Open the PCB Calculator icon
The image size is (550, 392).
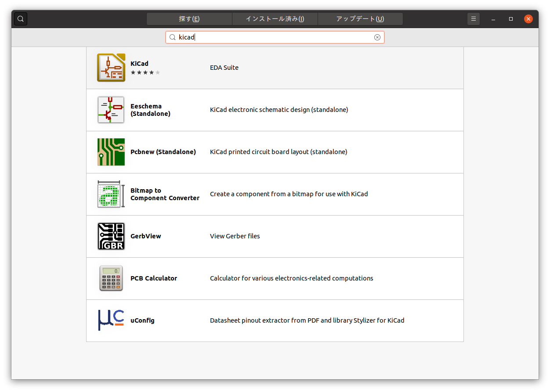click(111, 278)
